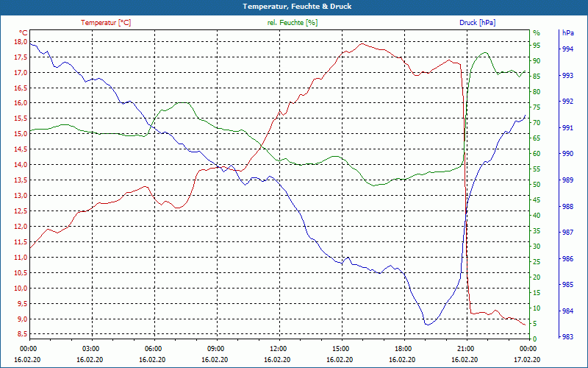The width and height of the screenshot is (588, 368).
Task: Click the '994' pressure axis value
Action: coord(567,49)
